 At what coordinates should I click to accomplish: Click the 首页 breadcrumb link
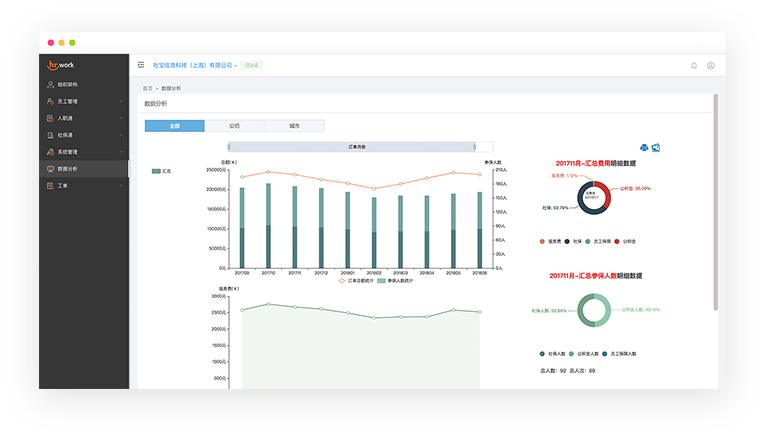[x=148, y=89]
